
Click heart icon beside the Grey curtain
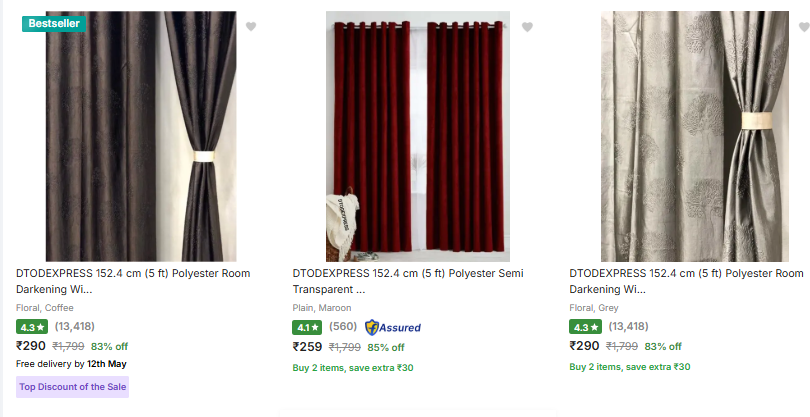tap(804, 27)
